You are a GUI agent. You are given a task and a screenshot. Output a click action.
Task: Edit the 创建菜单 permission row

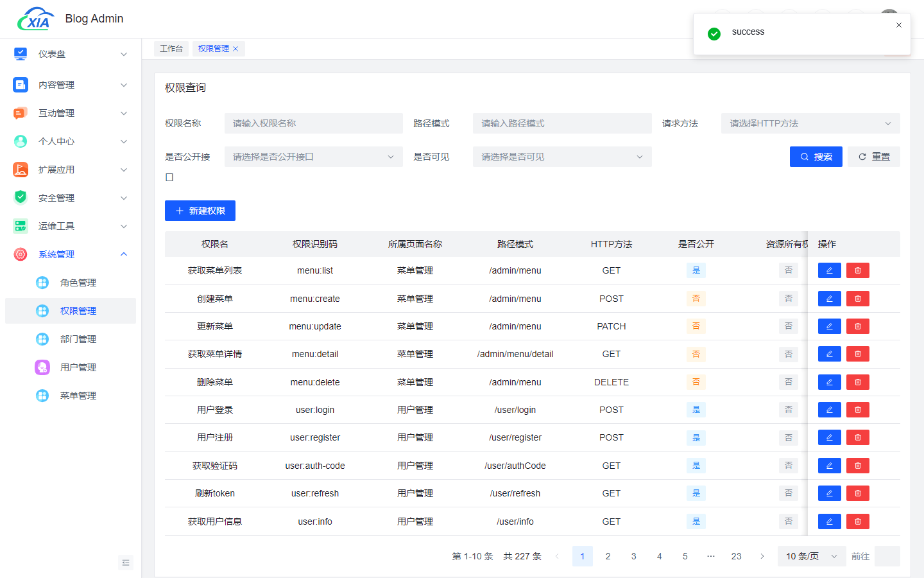pos(830,299)
